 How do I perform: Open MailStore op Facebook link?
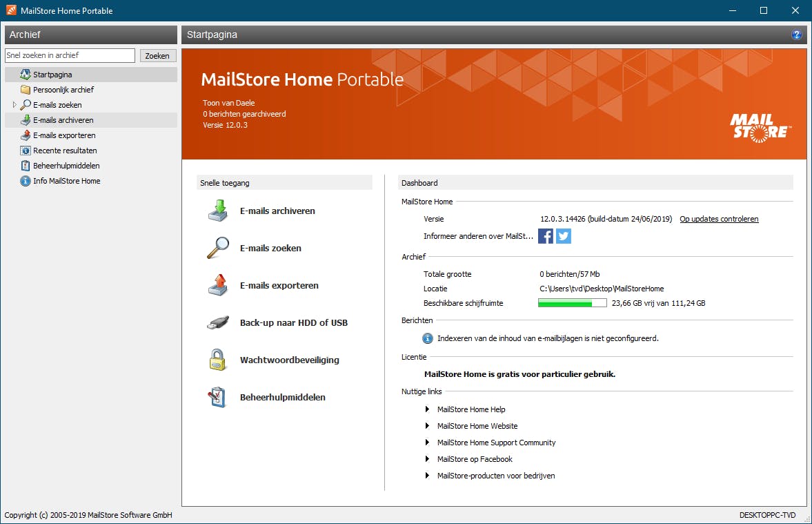[475, 459]
